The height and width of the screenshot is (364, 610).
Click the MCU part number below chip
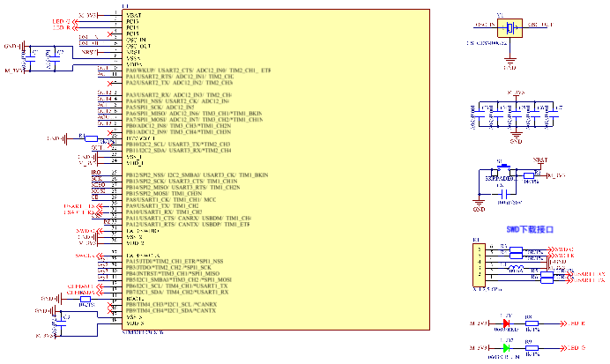pyautogui.click(x=143, y=333)
